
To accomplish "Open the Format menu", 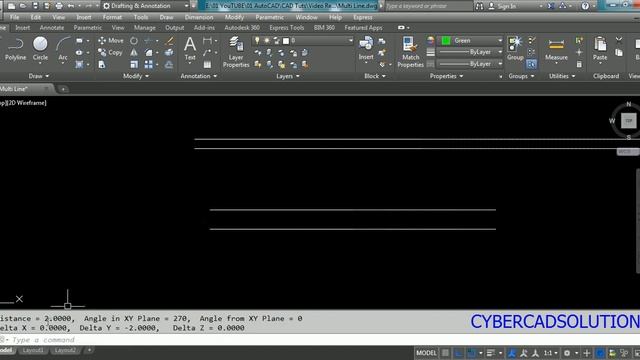I will tap(112, 18).
